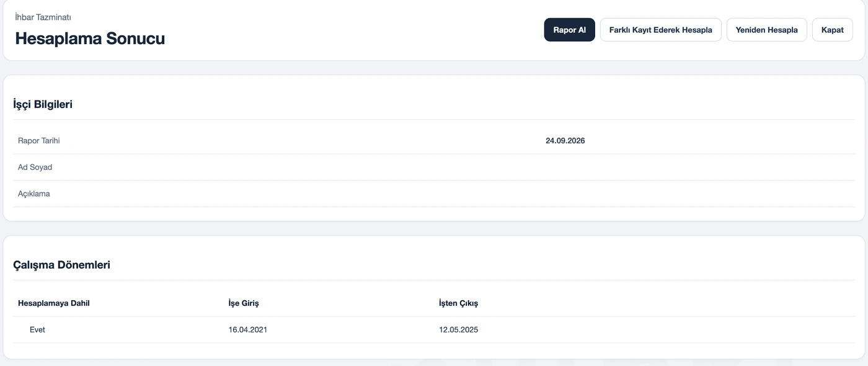Screen dimensions: 868x366
Task: Click the Açıklama row label
Action: [x=34, y=194]
